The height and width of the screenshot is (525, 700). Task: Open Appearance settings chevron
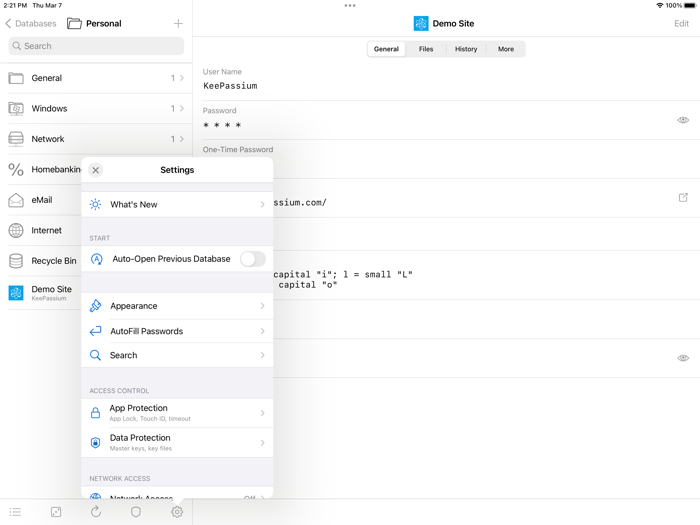[262, 306]
